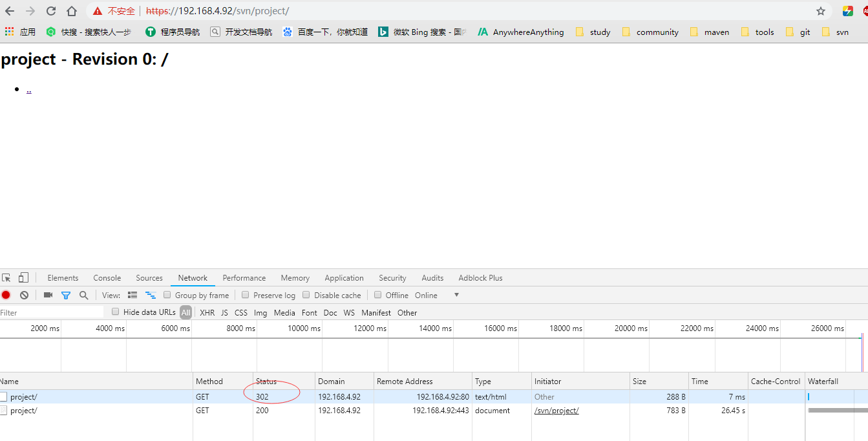
Task: Filter requests by Manifest
Action: pyautogui.click(x=376, y=312)
